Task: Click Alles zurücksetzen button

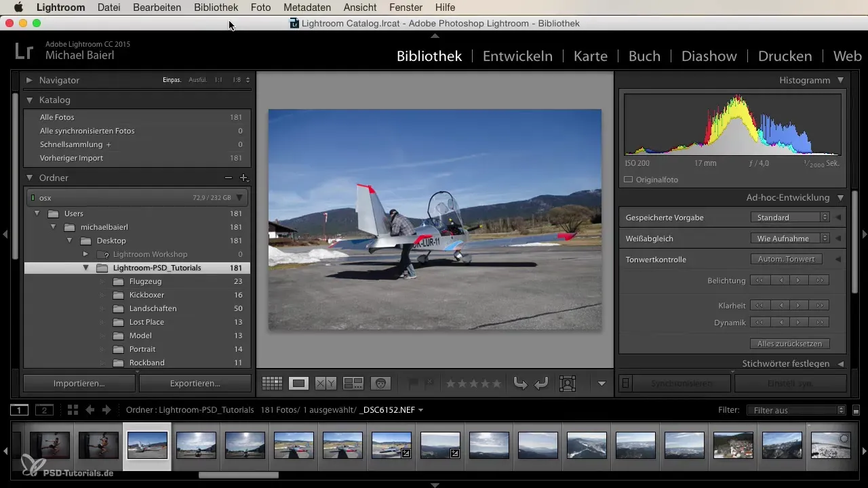Action: [x=790, y=344]
